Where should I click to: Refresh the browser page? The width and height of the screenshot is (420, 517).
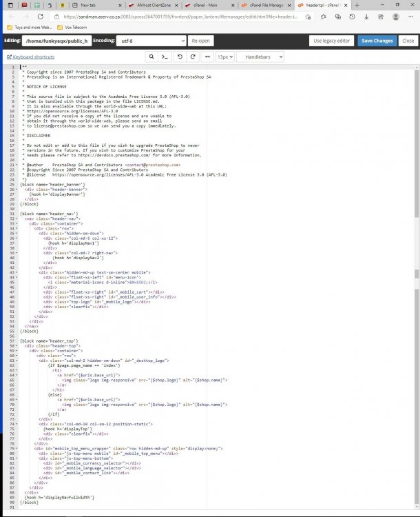click(40, 17)
